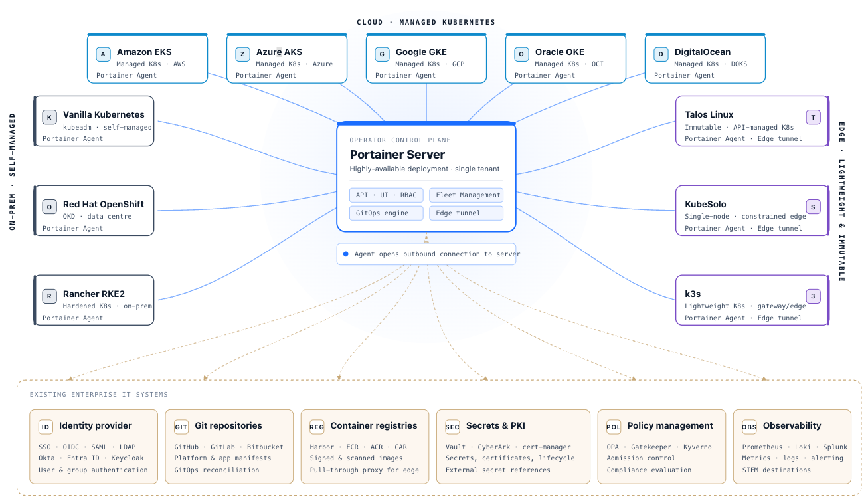Click the "Talos Linux" title
The height and width of the screenshot is (503, 868).
click(x=709, y=115)
